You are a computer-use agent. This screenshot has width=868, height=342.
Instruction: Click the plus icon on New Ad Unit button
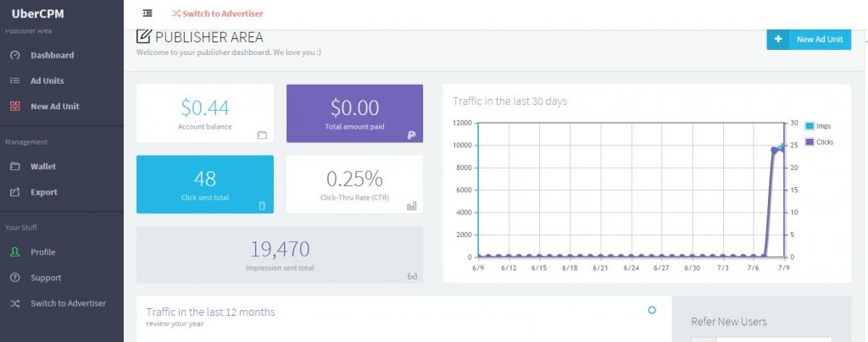[x=778, y=39]
